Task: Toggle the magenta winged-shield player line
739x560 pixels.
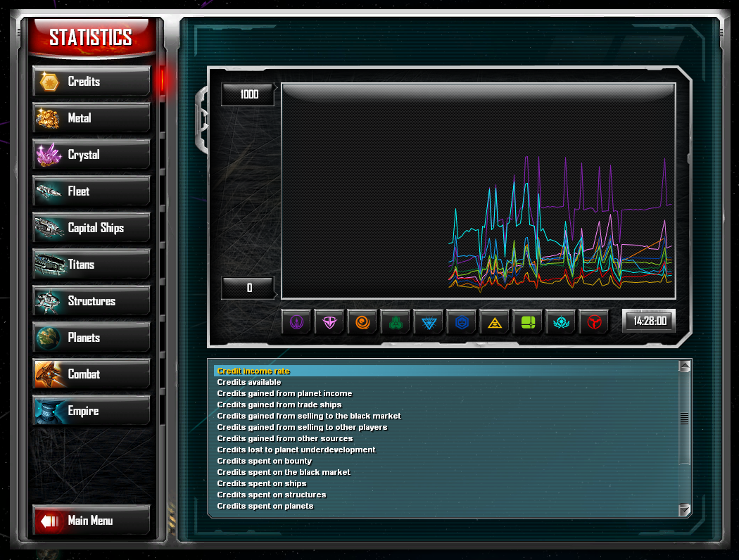Action: (x=329, y=322)
